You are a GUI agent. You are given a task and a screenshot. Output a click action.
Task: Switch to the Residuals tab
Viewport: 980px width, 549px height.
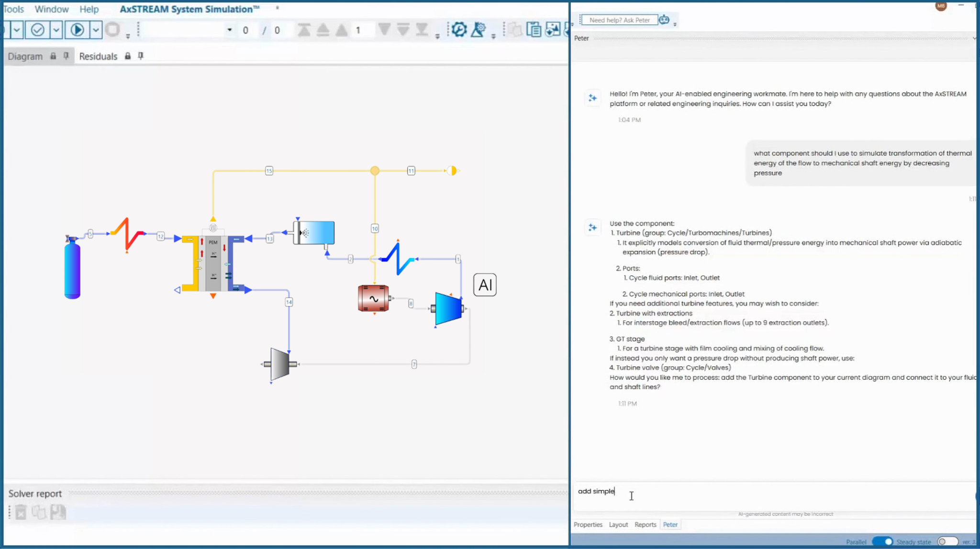tap(98, 56)
